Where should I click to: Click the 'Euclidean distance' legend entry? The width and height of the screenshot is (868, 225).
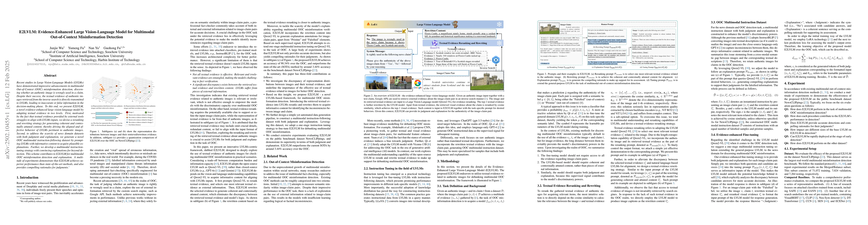pyautogui.click(x=134, y=125)
